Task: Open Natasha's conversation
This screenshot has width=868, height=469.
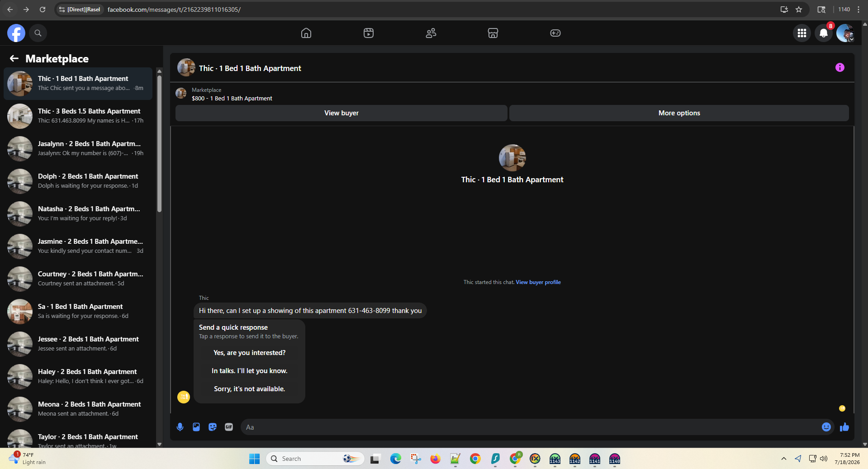Action: click(78, 214)
